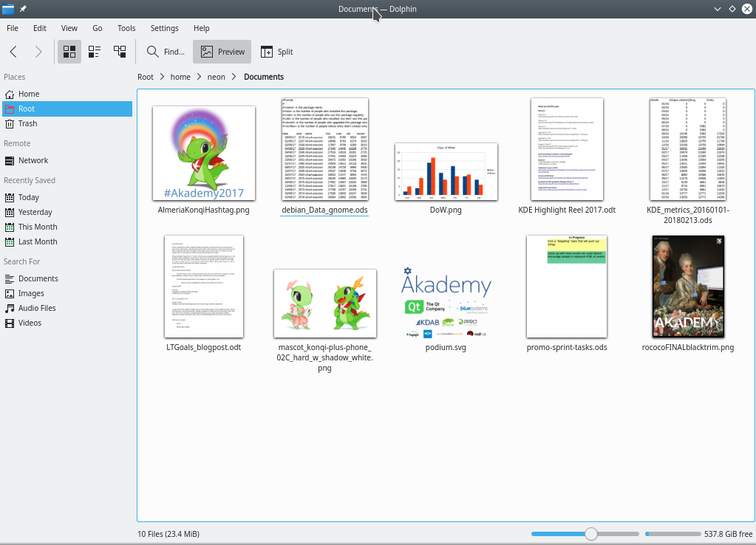Pin window with titlebar pin icon
The height and width of the screenshot is (545, 756).
click(x=23, y=9)
